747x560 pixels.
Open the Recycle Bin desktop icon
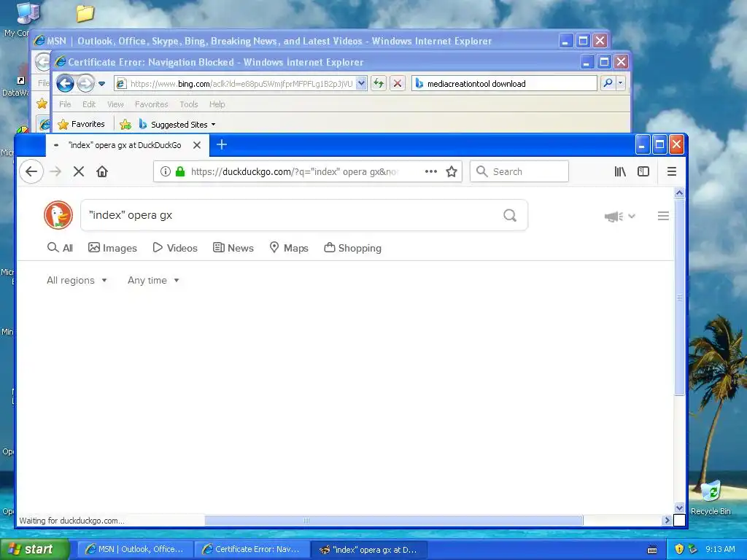tap(711, 498)
